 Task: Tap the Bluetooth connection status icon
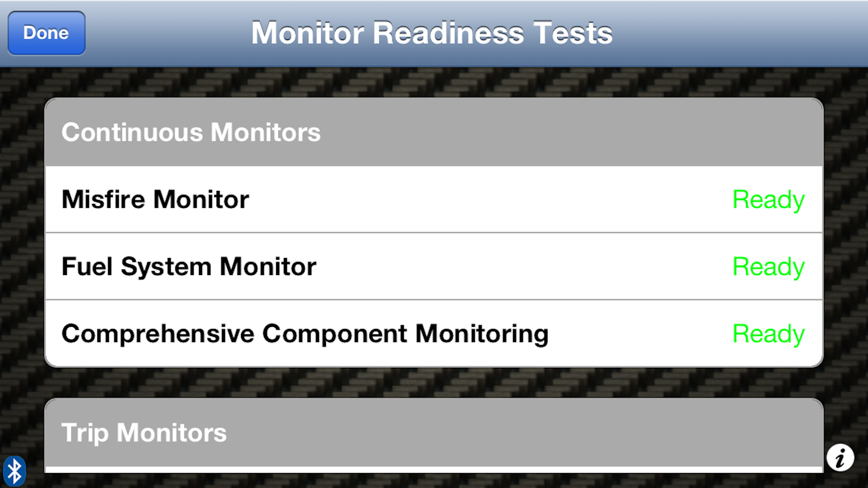pyautogui.click(x=15, y=471)
